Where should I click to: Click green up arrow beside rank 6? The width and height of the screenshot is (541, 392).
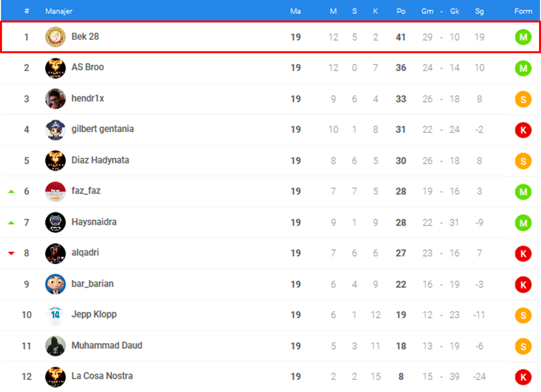(x=11, y=191)
